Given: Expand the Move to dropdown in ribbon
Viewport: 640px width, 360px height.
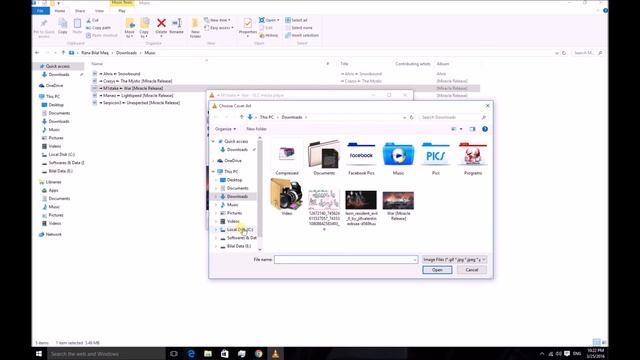Looking at the screenshot, I should (129, 36).
